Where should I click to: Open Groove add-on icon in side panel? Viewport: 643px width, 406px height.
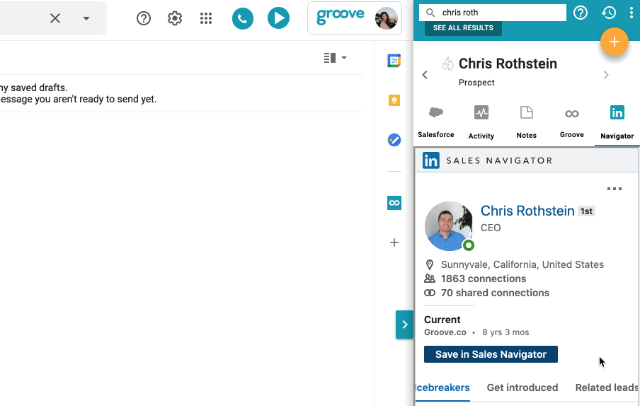394,203
